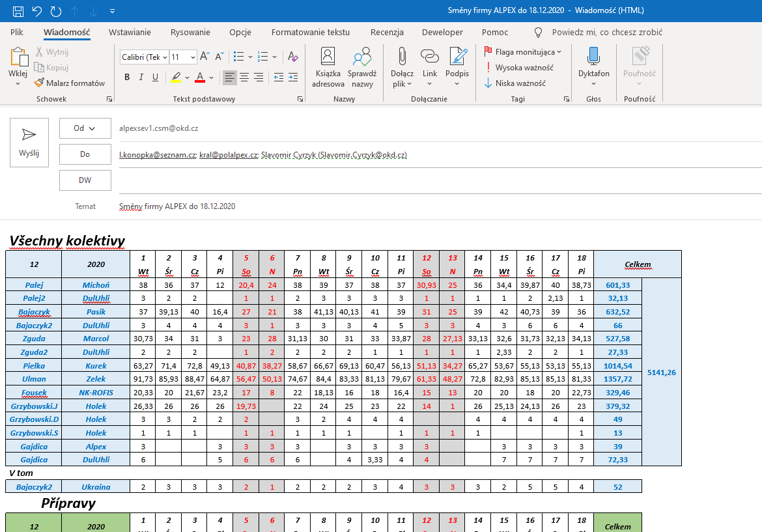Open the Od sender dropdown
Screen dimensions: 762x532
coord(85,128)
